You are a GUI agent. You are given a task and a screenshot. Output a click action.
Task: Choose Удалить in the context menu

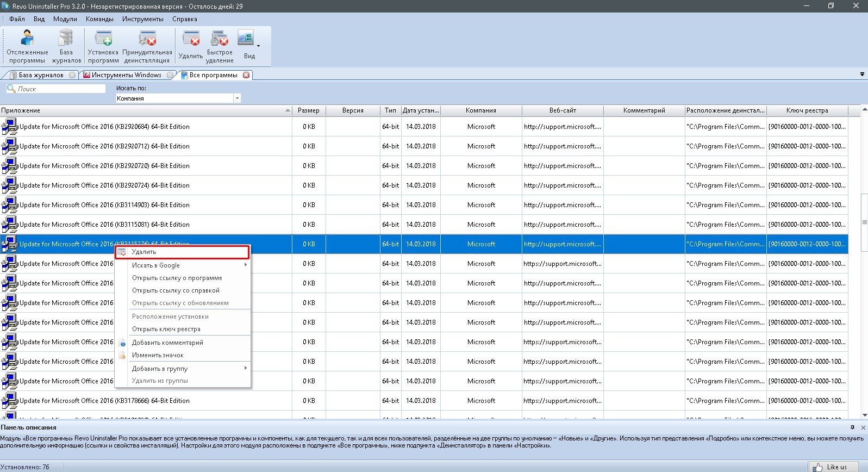coord(182,252)
